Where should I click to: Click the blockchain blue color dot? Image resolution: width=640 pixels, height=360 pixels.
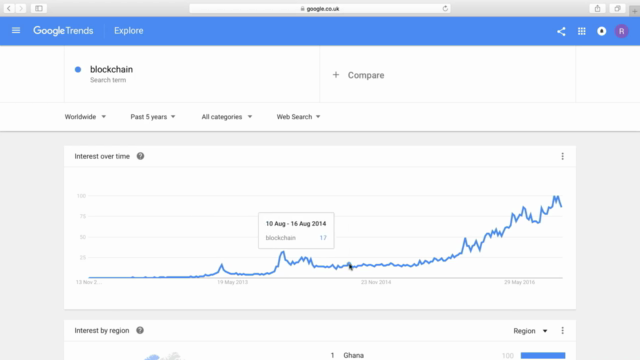[78, 69]
